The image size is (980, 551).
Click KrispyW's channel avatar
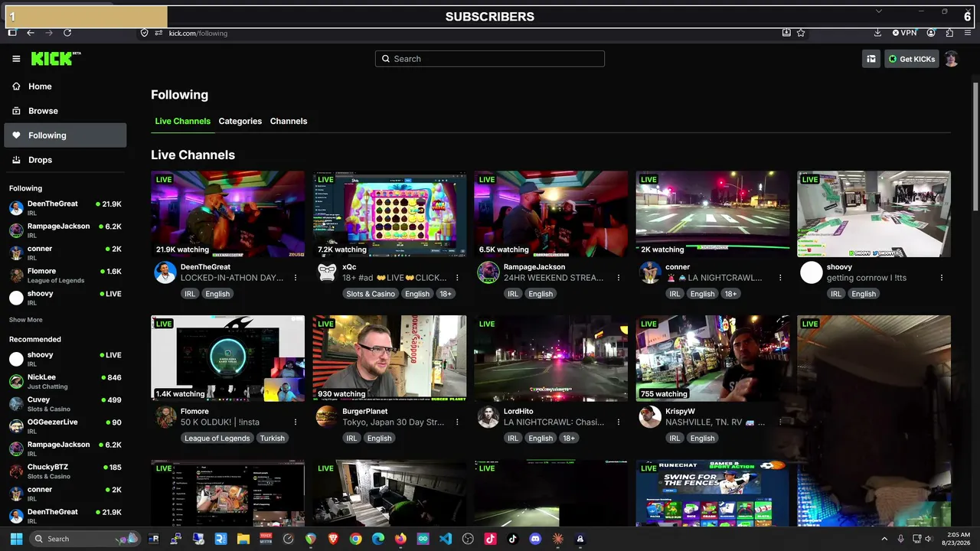coord(650,417)
